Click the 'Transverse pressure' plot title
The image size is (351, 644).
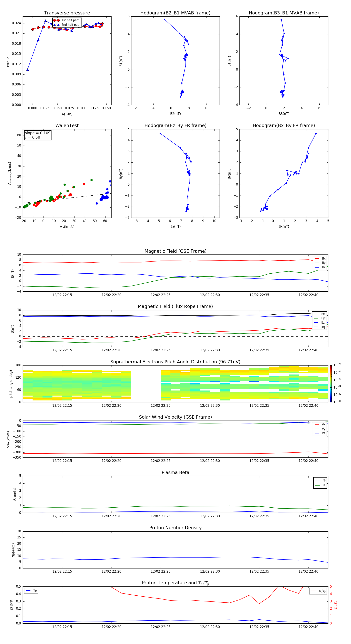(x=67, y=13)
